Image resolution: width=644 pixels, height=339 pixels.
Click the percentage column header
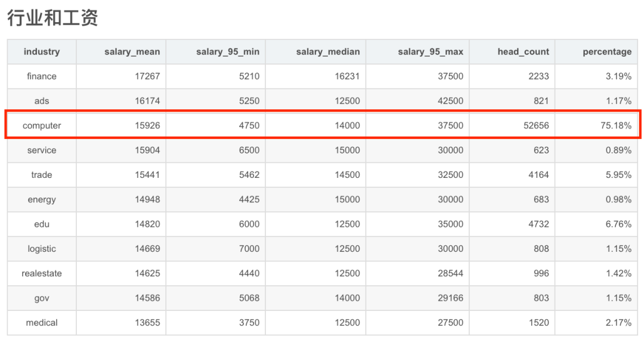(596, 52)
